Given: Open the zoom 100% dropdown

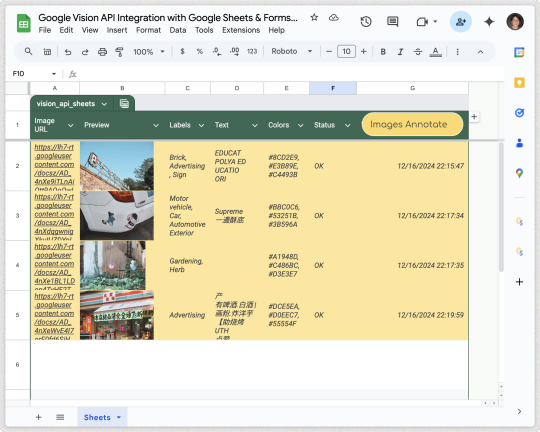Looking at the screenshot, I should pyautogui.click(x=149, y=52).
